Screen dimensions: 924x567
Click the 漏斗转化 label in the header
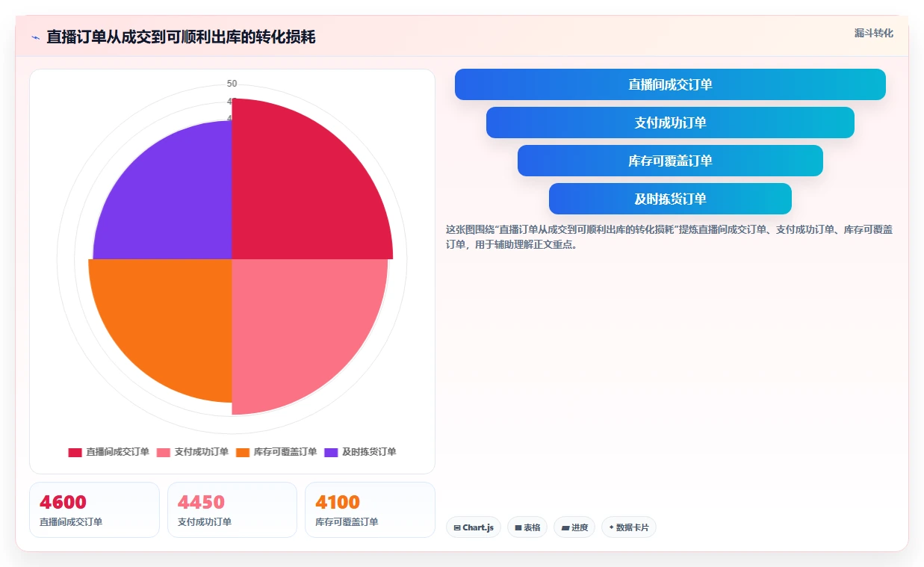coord(873,33)
